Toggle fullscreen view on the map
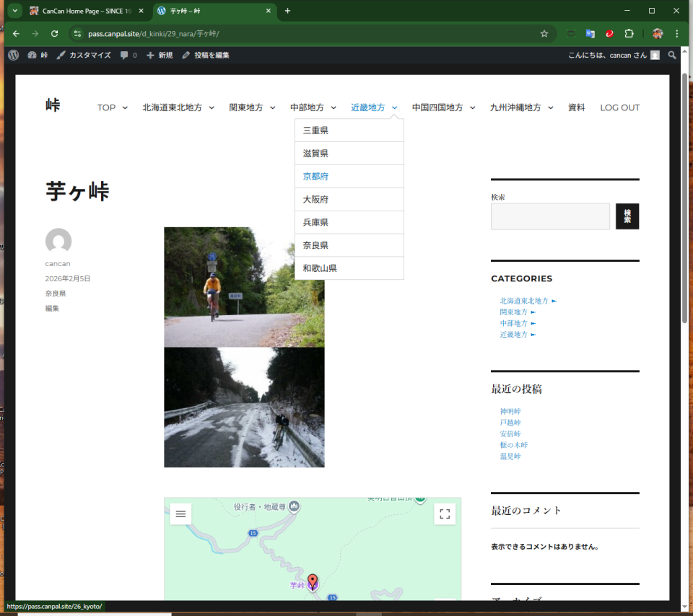693x616 pixels. (445, 514)
